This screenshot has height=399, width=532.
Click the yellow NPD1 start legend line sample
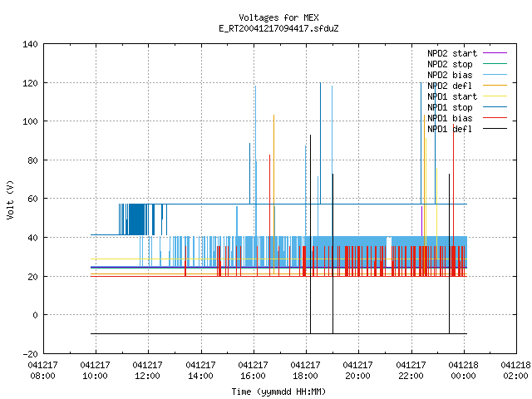pos(495,96)
